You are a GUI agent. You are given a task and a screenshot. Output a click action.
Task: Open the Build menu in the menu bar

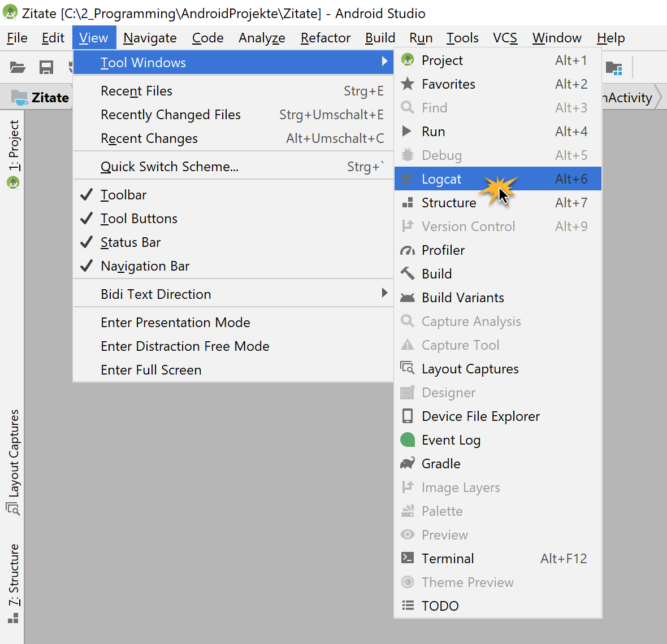(380, 38)
